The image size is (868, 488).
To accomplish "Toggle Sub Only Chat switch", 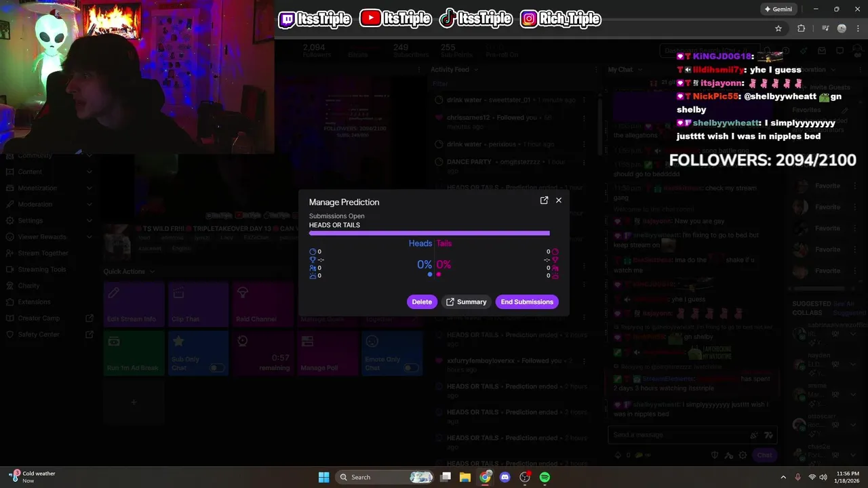I will [x=217, y=368].
